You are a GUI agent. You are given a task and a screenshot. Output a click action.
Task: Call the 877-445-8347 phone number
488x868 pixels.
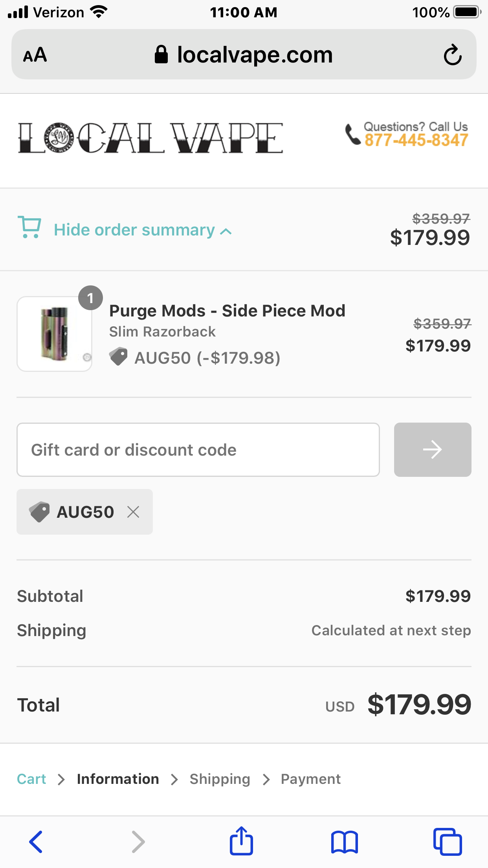(x=416, y=140)
